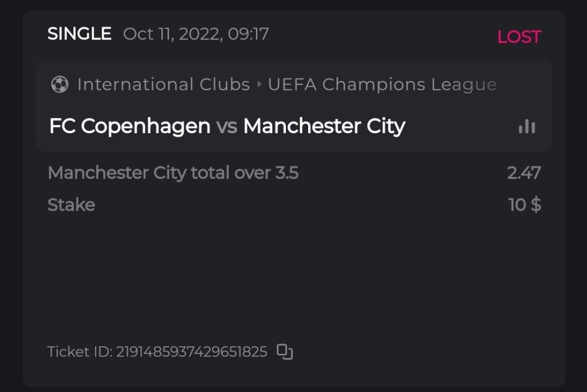Viewport: 587px width, 392px height.
Task: Click the "Ticket ID:" label
Action: point(80,352)
